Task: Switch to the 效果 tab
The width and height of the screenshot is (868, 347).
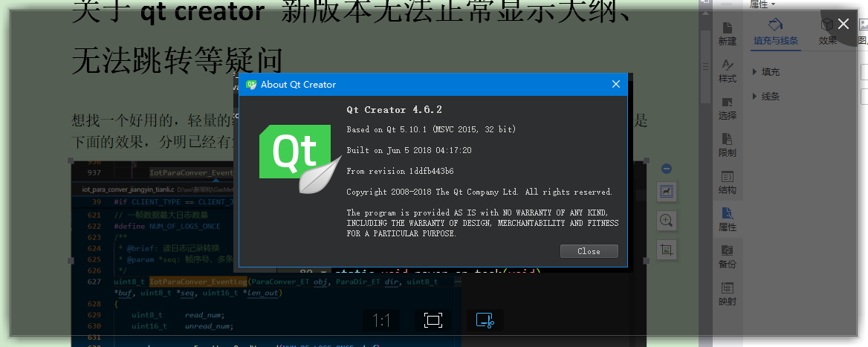Action: [828, 33]
